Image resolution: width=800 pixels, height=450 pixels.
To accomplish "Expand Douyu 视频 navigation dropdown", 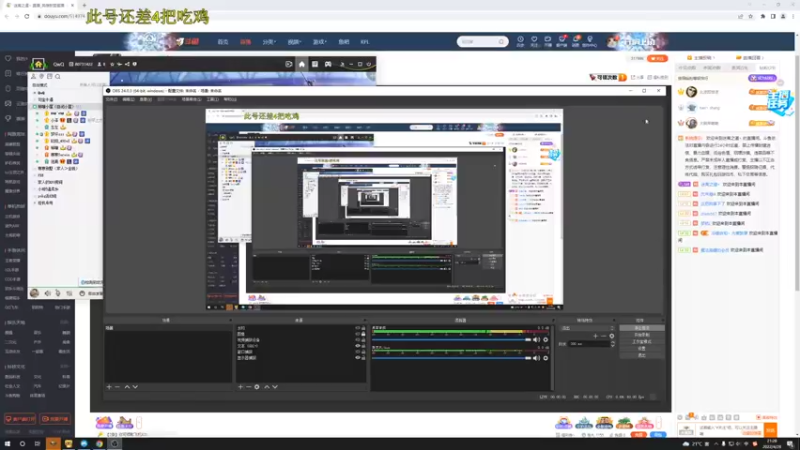I will 294,42.
